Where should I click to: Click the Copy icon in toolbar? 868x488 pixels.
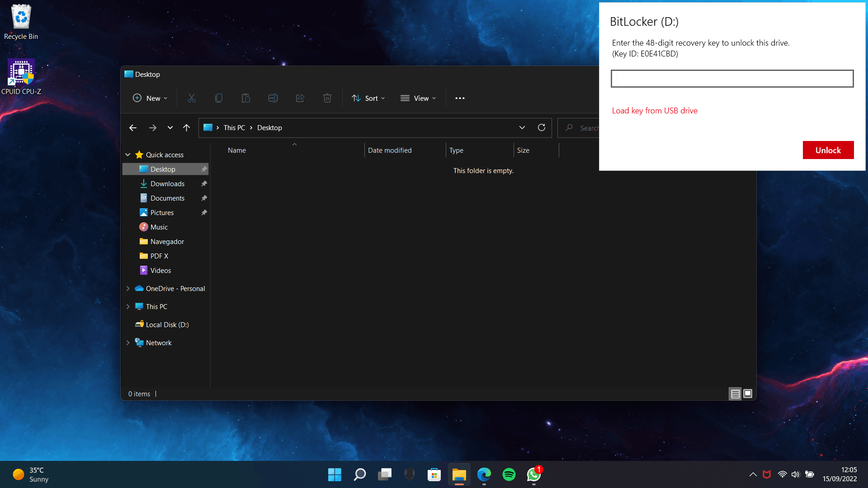click(x=219, y=98)
